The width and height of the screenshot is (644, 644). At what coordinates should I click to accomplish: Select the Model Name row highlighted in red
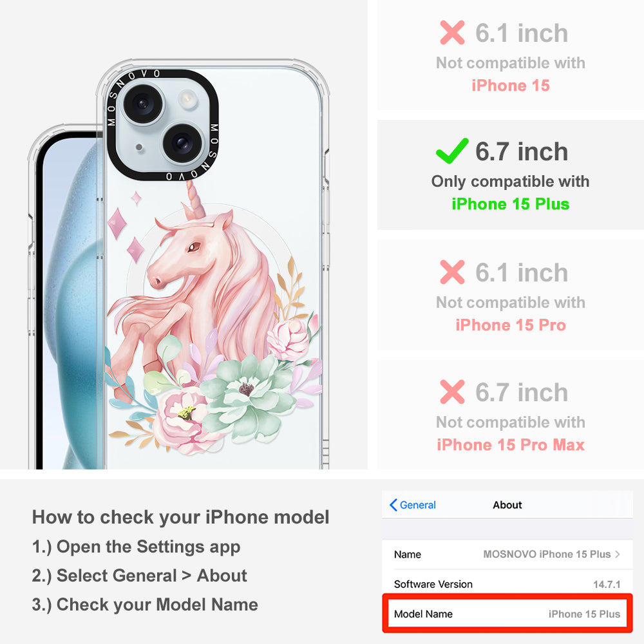click(x=507, y=614)
